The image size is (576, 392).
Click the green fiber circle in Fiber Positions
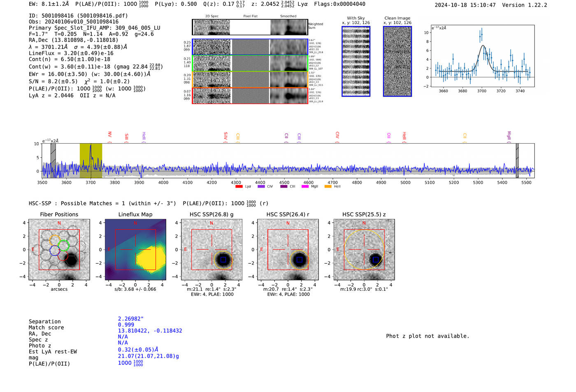63,246
